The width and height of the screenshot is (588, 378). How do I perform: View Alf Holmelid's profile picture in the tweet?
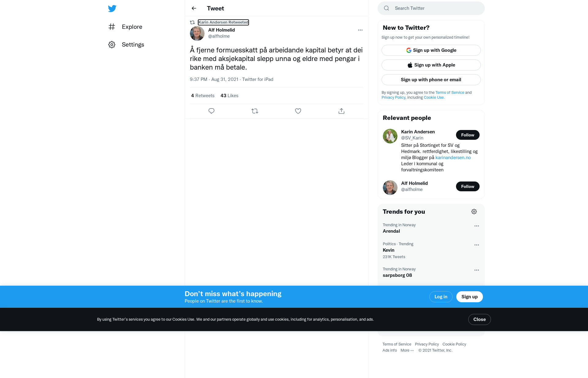tap(197, 33)
